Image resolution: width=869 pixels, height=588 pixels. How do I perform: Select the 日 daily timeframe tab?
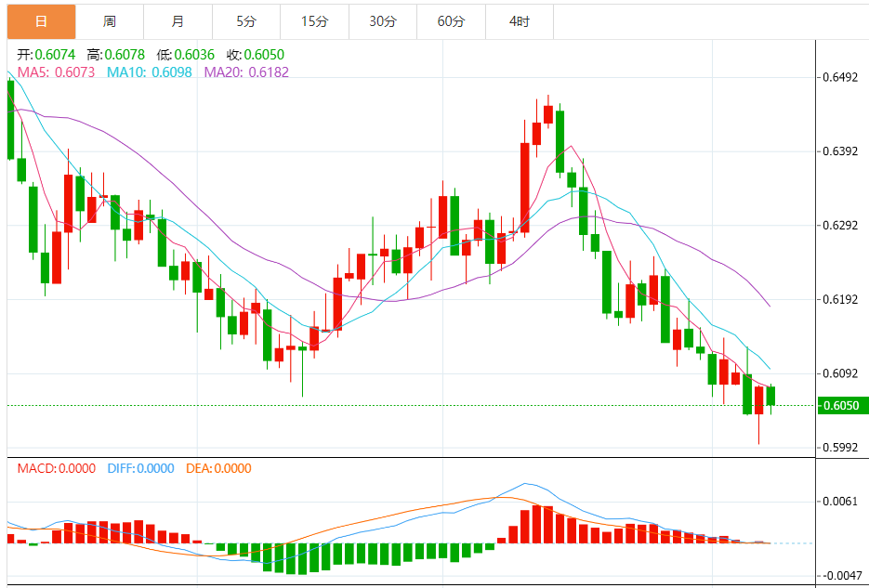41,21
